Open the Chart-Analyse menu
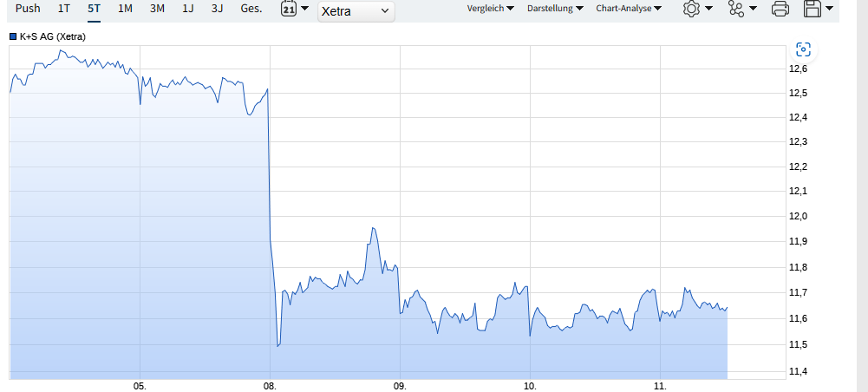This screenshot has width=868, height=392. coord(629,9)
